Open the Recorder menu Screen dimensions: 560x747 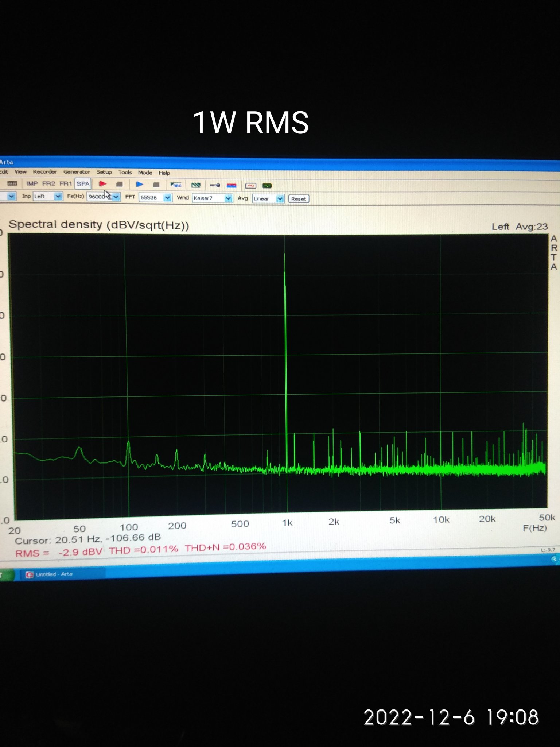44,171
